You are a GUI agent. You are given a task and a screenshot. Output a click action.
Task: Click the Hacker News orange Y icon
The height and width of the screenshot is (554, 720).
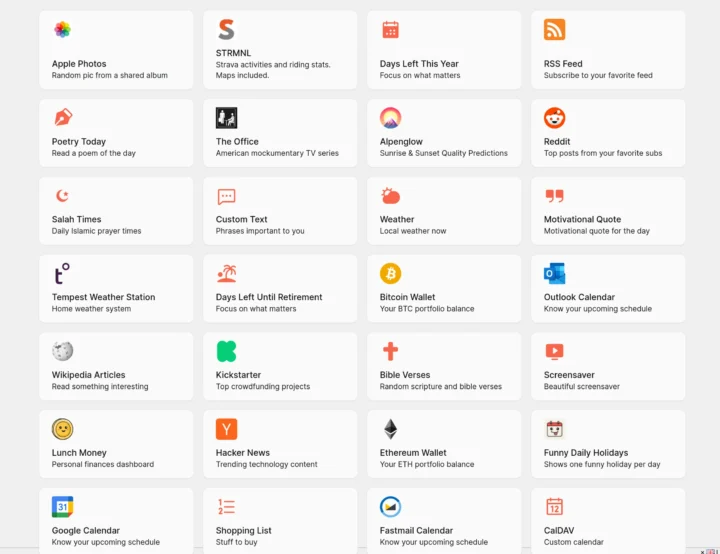[226, 429]
